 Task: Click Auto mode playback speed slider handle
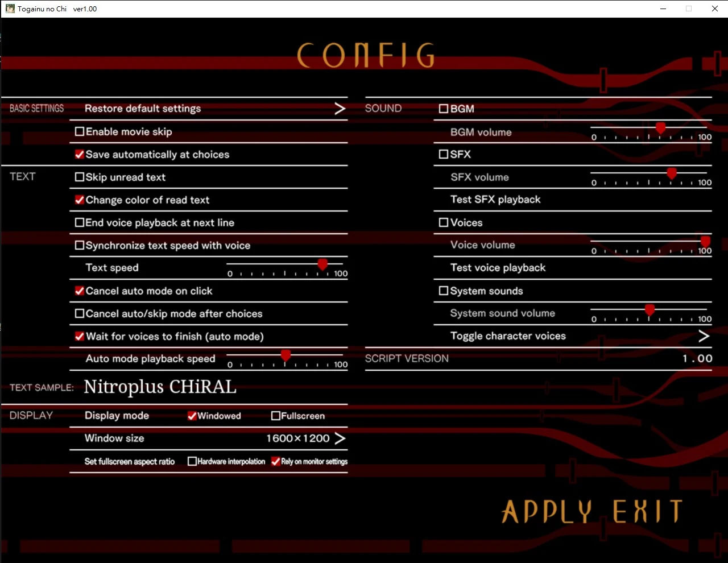(286, 355)
